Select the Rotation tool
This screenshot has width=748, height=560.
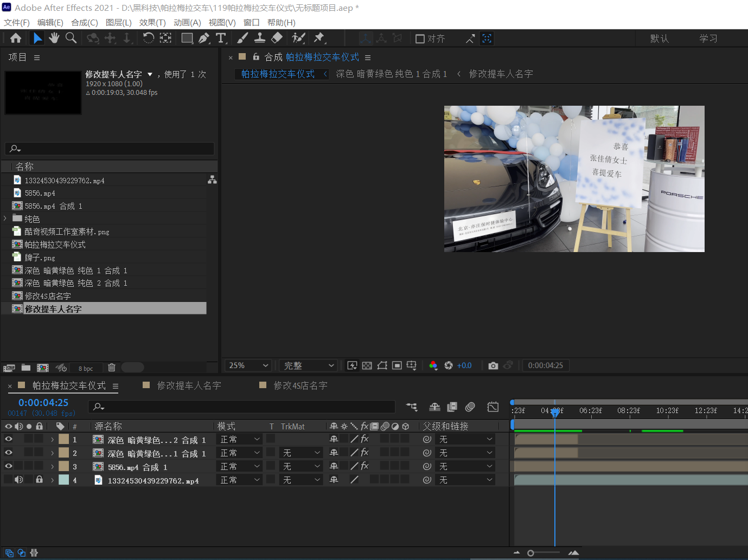[148, 38]
